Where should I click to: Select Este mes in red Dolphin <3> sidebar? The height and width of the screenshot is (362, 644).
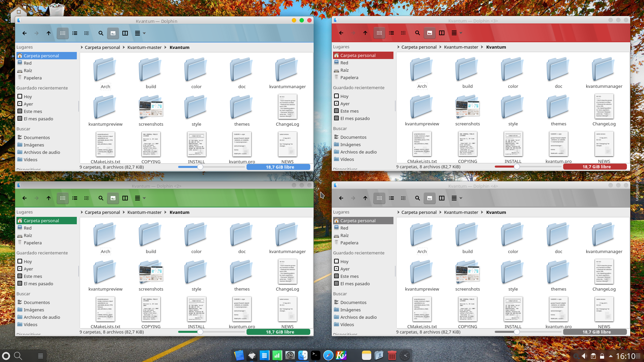[363, 111]
